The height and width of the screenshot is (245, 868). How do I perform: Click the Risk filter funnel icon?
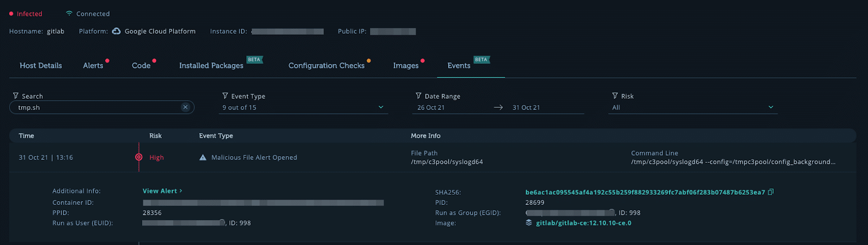pos(615,96)
